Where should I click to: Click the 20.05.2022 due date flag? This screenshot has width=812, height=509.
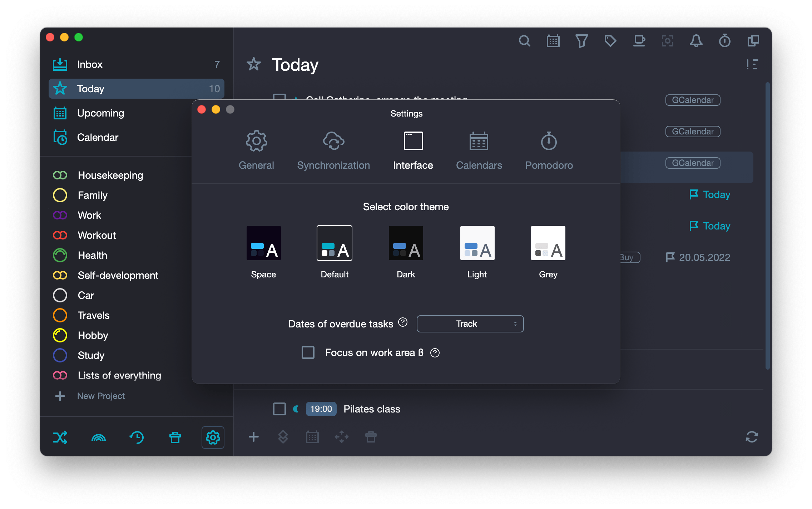tap(698, 257)
